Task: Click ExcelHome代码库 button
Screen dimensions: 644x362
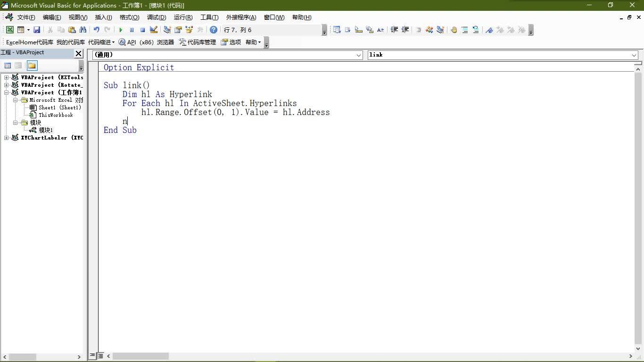Action: (x=29, y=42)
